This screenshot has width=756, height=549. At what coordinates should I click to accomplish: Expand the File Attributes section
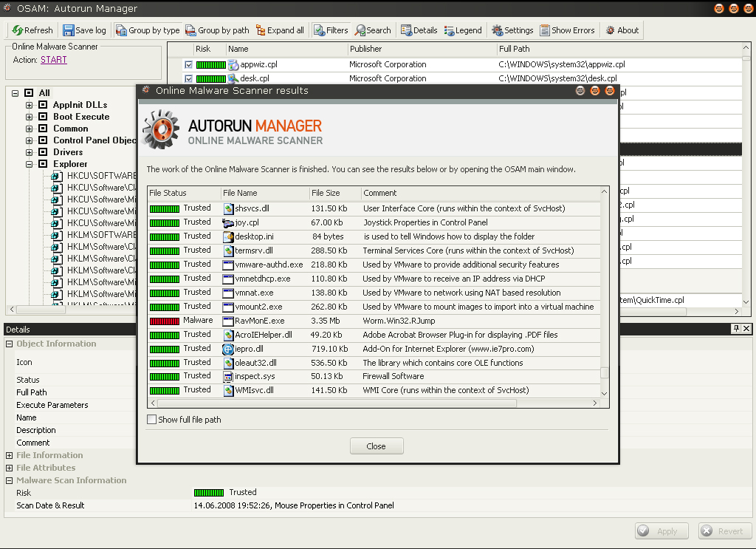9,468
